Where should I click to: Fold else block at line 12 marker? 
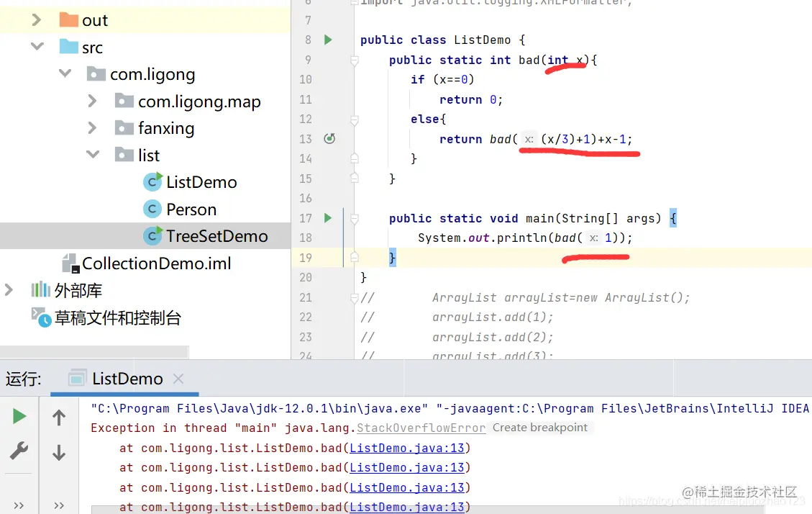click(x=354, y=120)
